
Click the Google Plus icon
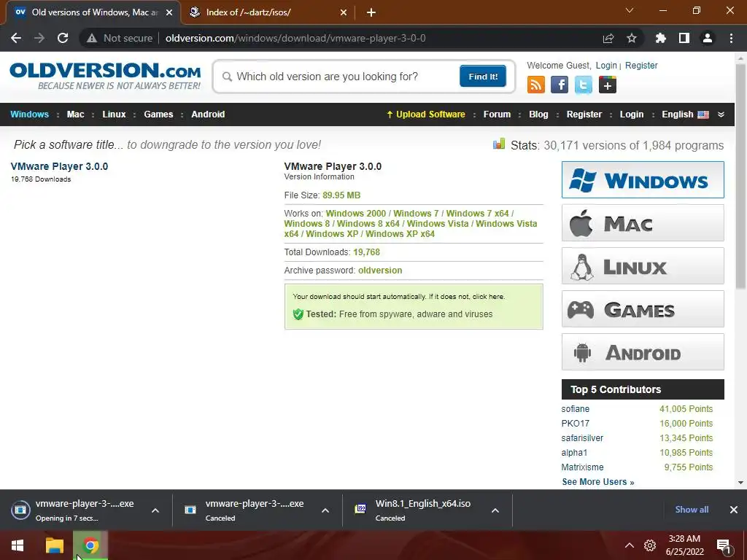[x=608, y=85]
